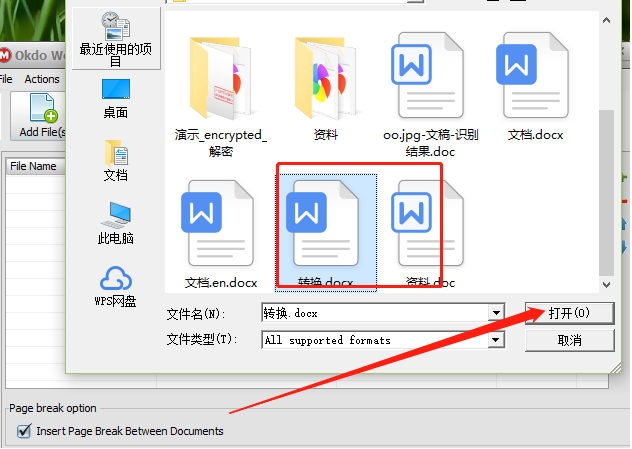Click the Okdo application logo icon
Screen dimensions: 632x449
(x=5, y=55)
